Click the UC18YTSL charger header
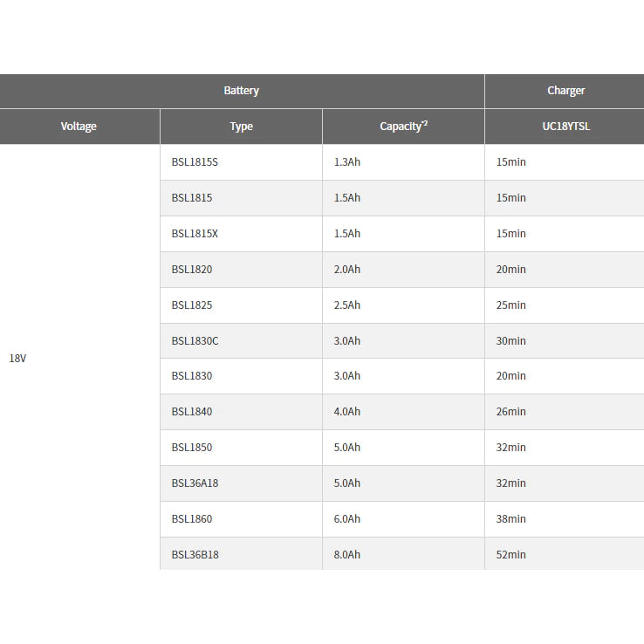 click(x=565, y=127)
